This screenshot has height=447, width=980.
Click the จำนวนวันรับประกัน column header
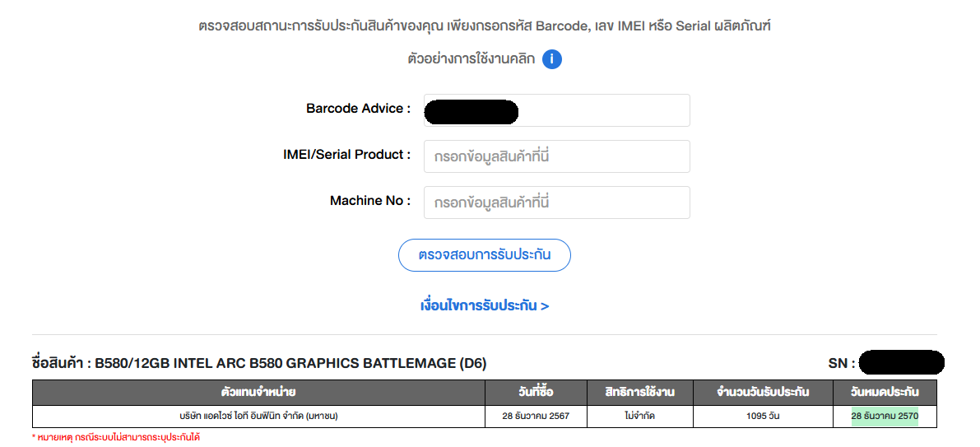coord(763,392)
